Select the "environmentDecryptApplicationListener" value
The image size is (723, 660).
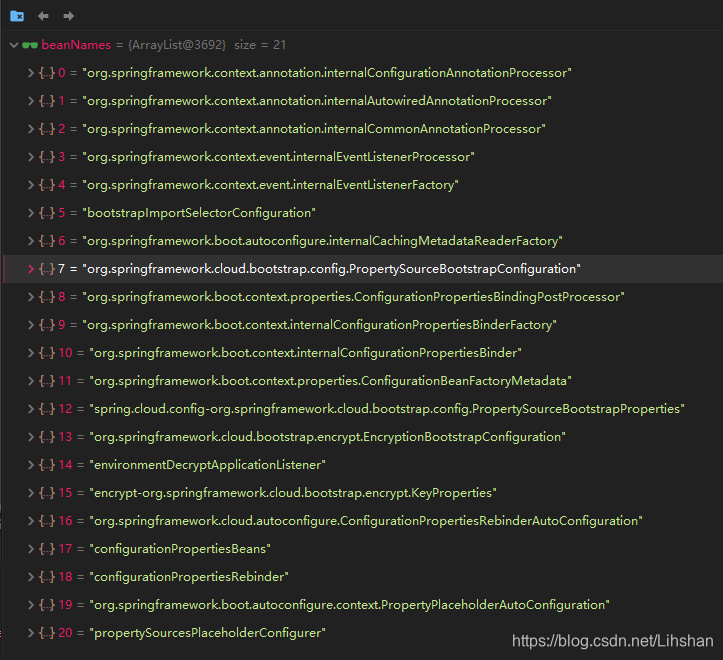coord(207,465)
